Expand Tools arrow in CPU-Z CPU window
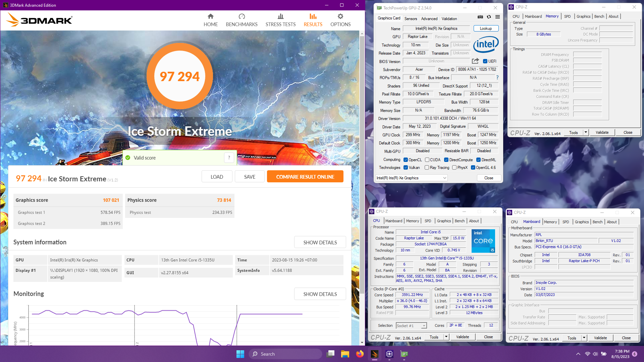Screen dimensions: 644x362 (446, 337)
